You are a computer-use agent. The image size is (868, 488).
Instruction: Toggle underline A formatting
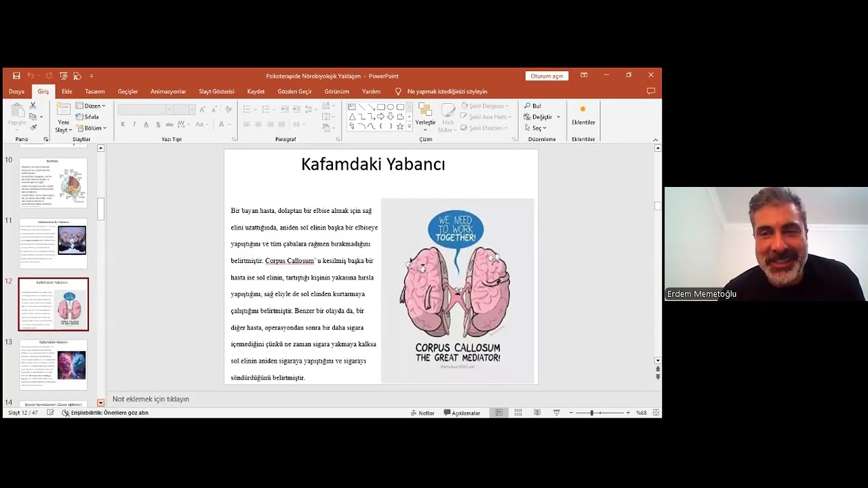146,124
